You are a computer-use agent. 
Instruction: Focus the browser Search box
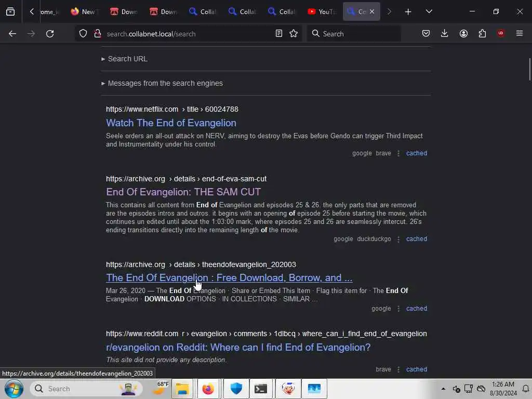point(354,34)
